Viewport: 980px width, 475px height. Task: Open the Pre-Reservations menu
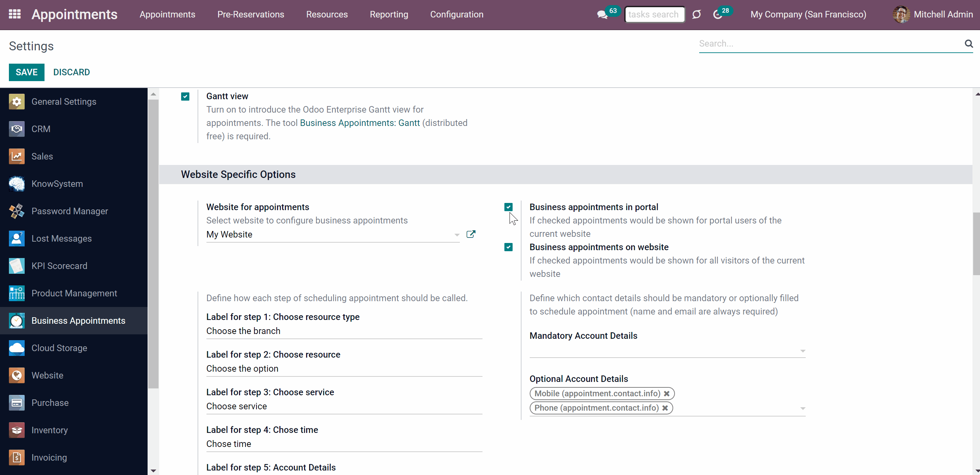[251, 14]
